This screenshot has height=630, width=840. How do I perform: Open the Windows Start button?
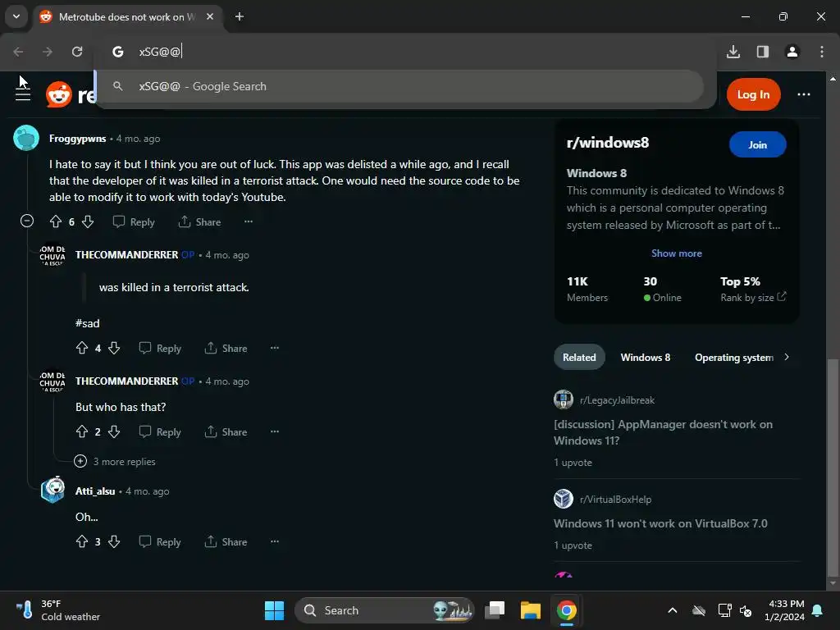[x=274, y=610]
